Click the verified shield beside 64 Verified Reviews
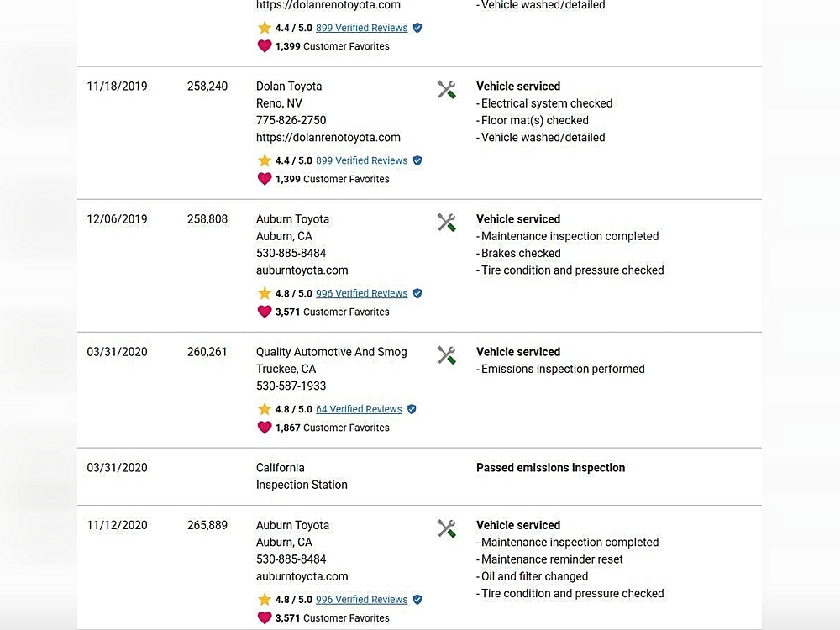The image size is (840, 630). (x=412, y=409)
